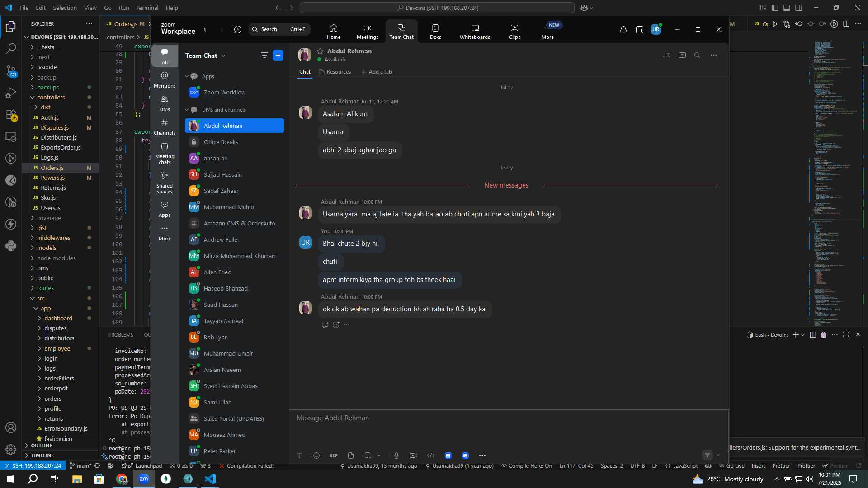Select the Sajjad Hussain chat

(234, 174)
